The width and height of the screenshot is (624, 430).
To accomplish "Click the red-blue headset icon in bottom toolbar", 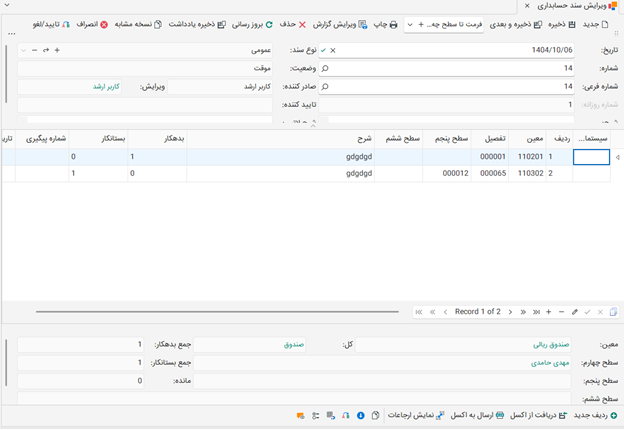I will pos(345,416).
